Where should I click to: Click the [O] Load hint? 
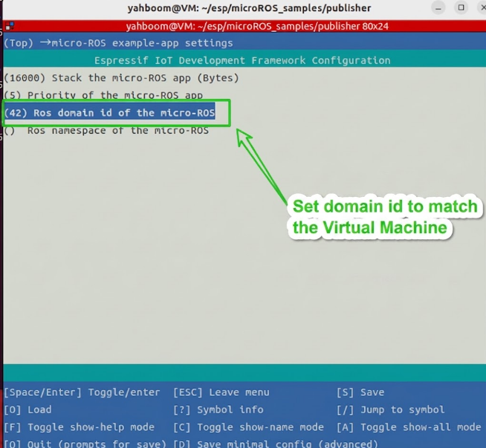[27, 409]
